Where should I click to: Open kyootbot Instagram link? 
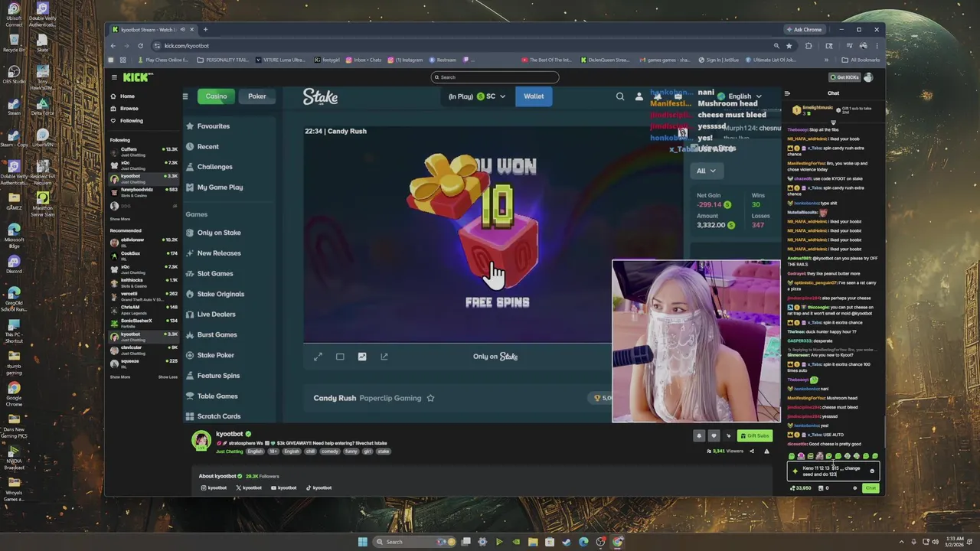pos(214,487)
